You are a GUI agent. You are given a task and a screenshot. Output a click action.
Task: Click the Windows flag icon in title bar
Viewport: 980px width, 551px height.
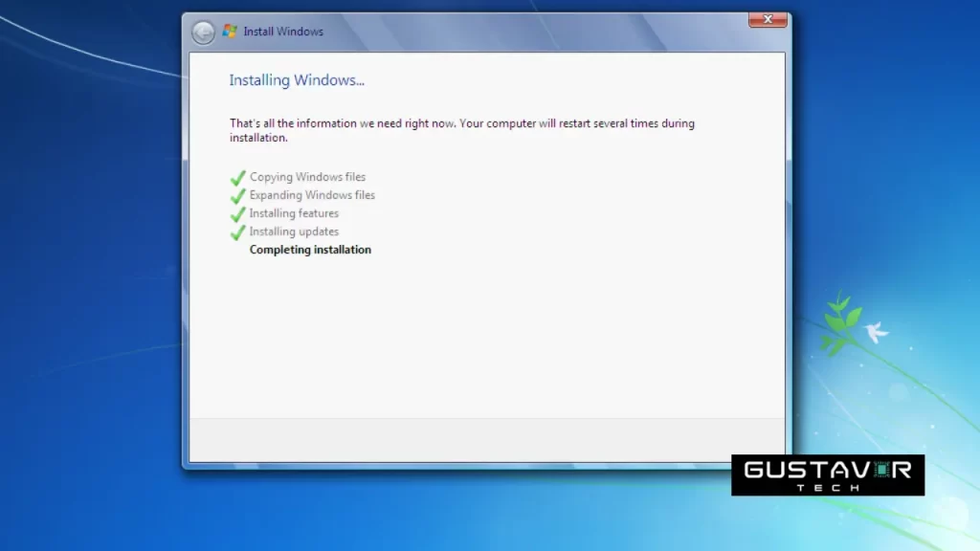[229, 31]
